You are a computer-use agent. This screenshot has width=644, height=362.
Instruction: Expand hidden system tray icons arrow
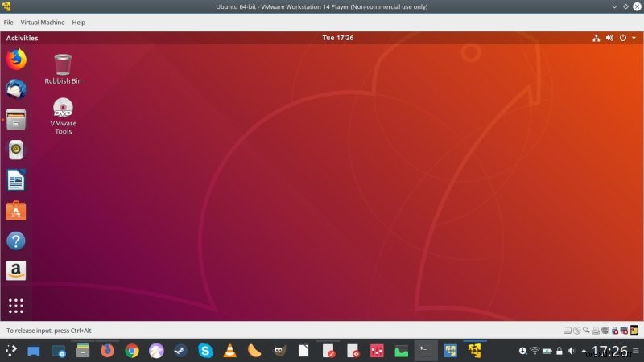click(x=584, y=351)
